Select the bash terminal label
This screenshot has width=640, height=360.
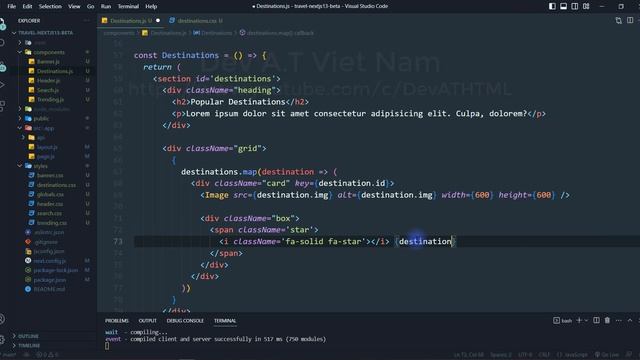(562, 320)
